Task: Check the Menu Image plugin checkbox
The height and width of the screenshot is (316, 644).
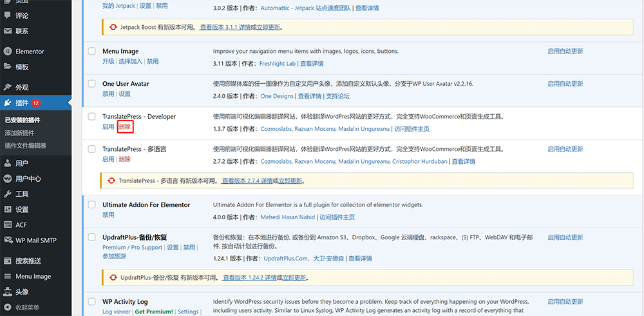Action: (x=92, y=52)
